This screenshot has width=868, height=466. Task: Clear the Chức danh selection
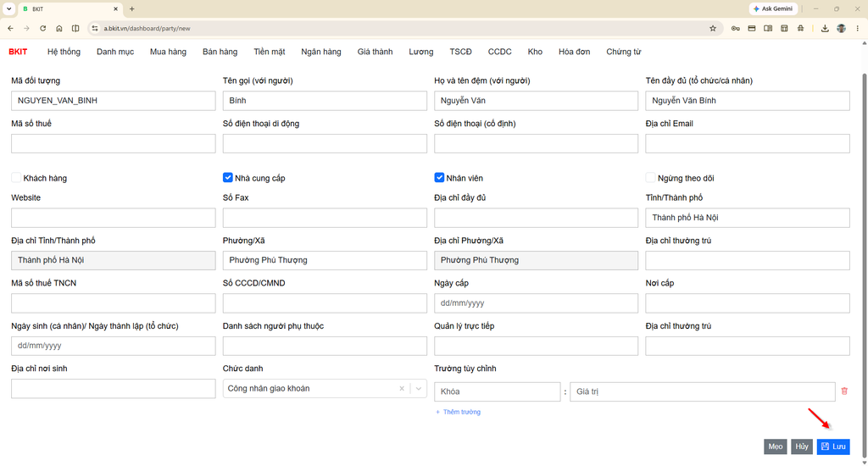[402, 389]
